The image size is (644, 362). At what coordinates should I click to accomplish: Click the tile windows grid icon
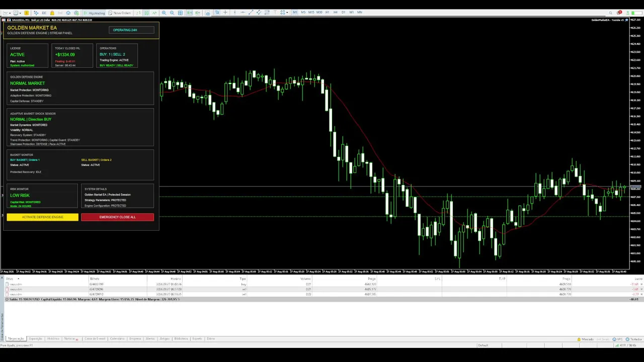coord(180,13)
